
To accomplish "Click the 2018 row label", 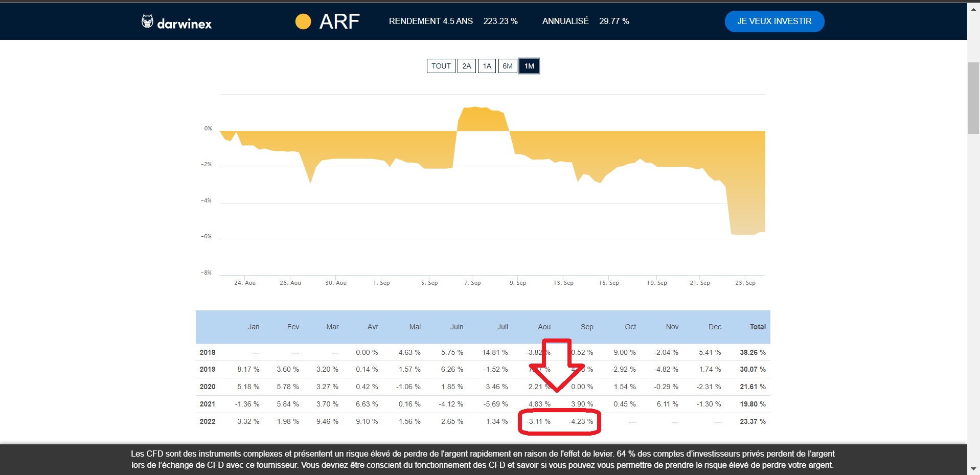I will coord(208,352).
